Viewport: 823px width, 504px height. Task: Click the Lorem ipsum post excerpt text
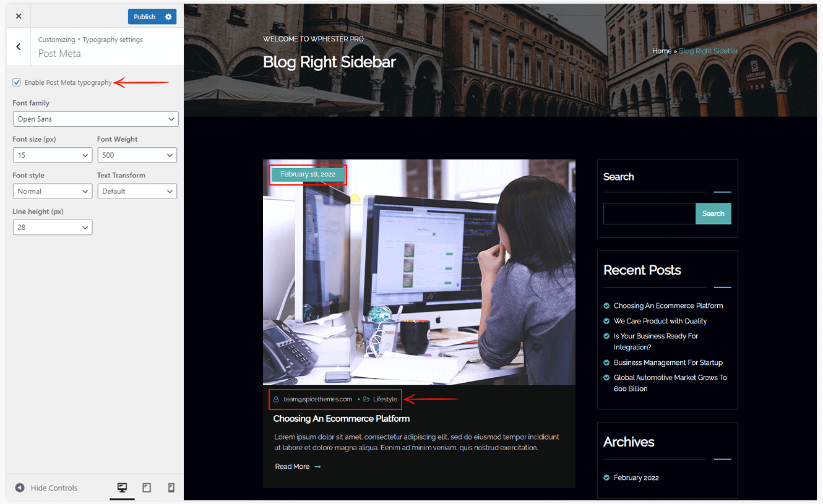(416, 442)
